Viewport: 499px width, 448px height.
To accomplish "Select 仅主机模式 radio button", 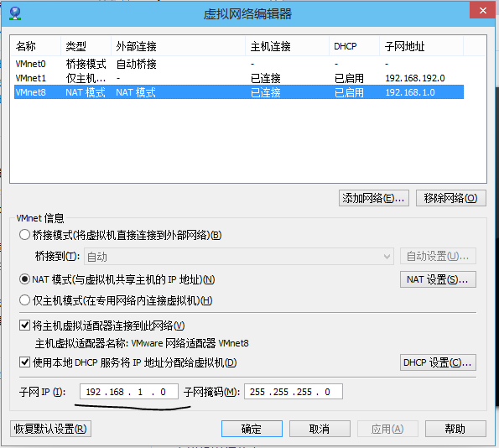I will [24, 300].
